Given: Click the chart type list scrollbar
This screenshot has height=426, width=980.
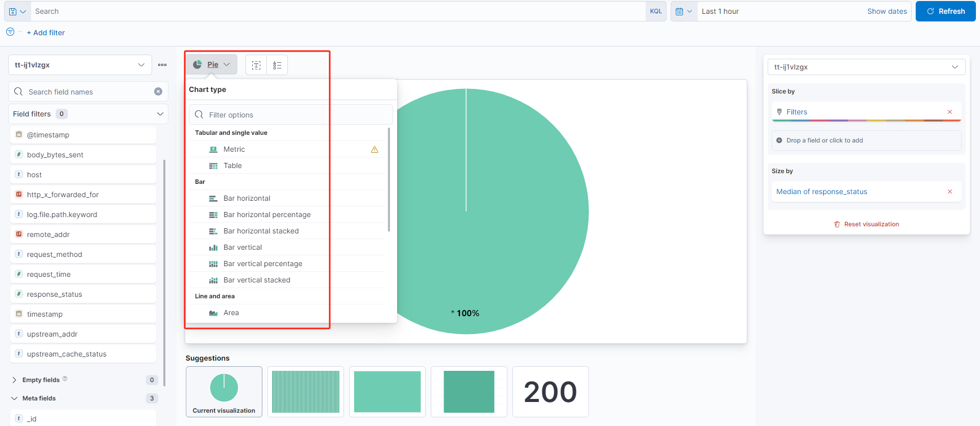Looking at the screenshot, I should click(x=389, y=180).
